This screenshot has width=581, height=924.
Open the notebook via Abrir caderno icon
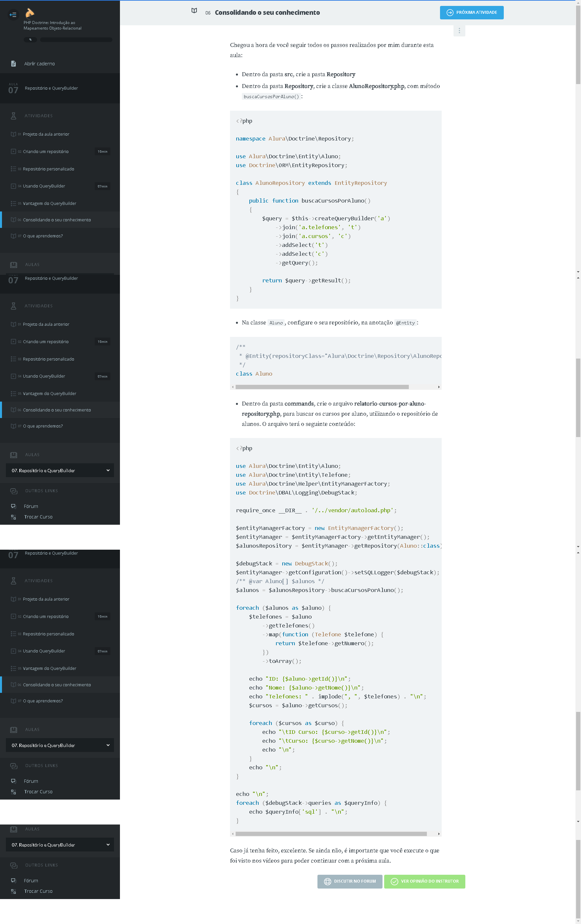13,64
